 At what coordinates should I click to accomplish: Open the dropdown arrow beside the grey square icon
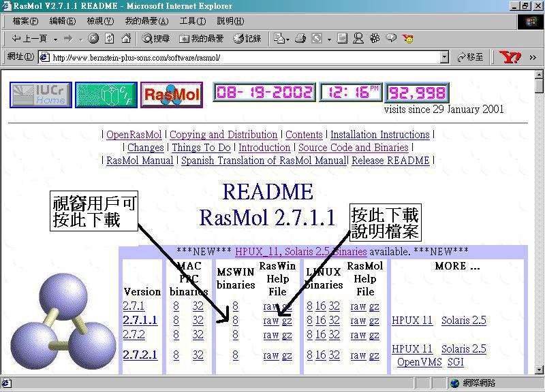point(329,39)
